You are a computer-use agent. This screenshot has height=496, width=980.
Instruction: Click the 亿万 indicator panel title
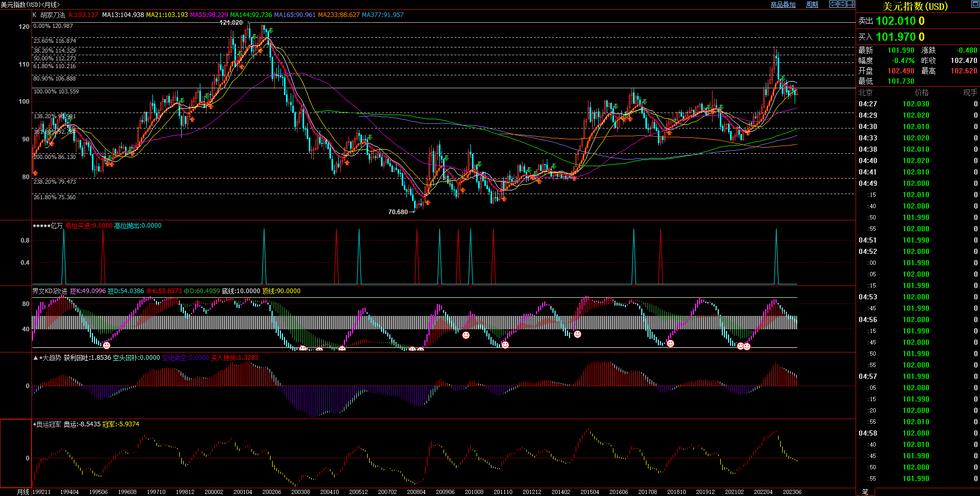point(56,226)
